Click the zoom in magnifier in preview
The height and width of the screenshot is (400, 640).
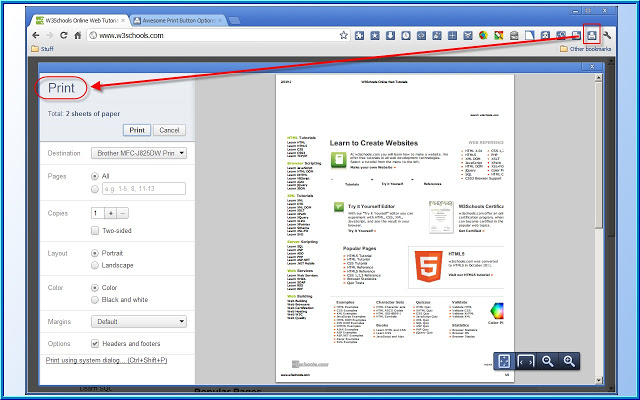pos(569,361)
